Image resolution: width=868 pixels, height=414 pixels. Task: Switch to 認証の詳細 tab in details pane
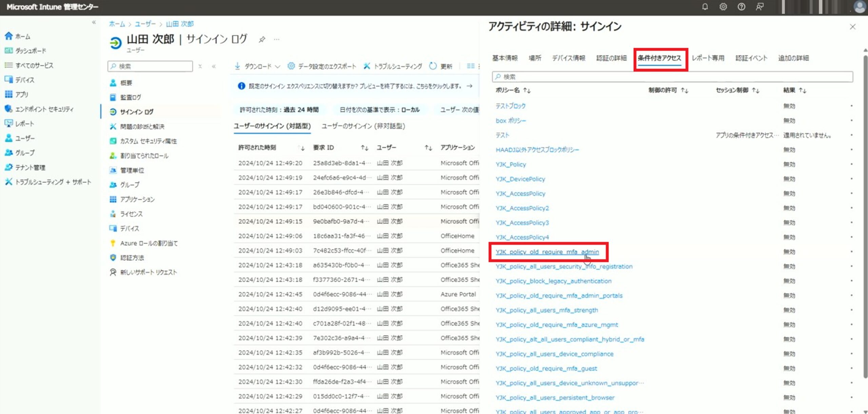click(611, 58)
